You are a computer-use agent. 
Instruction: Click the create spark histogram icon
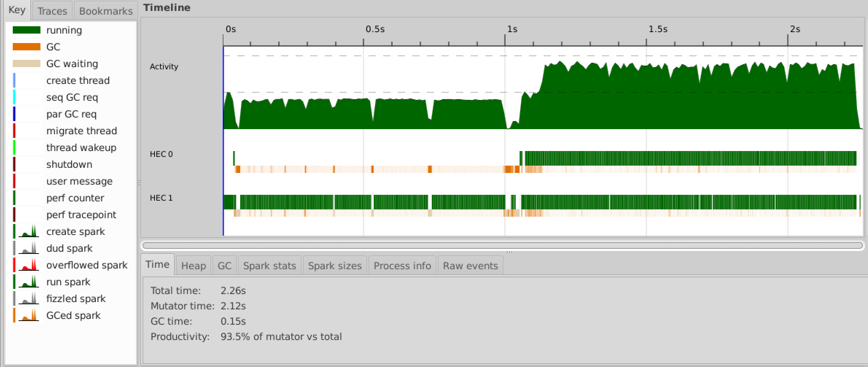(x=28, y=232)
